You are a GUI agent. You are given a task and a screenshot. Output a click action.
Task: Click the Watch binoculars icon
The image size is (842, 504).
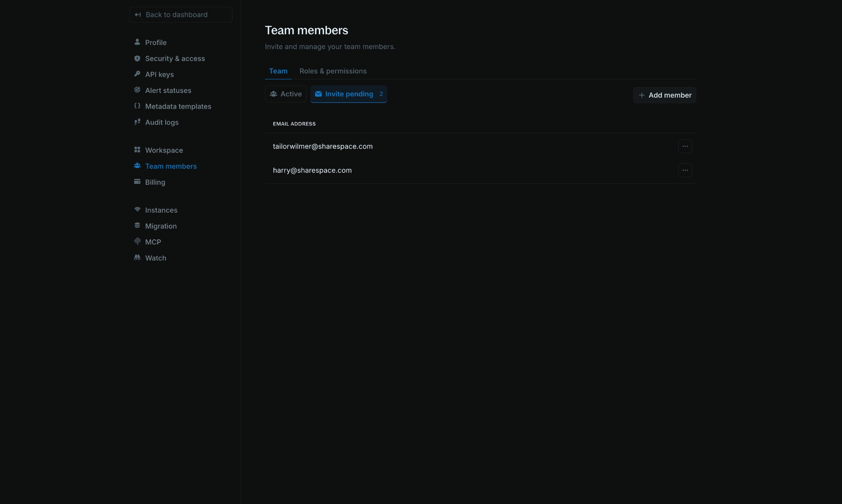[137, 258]
